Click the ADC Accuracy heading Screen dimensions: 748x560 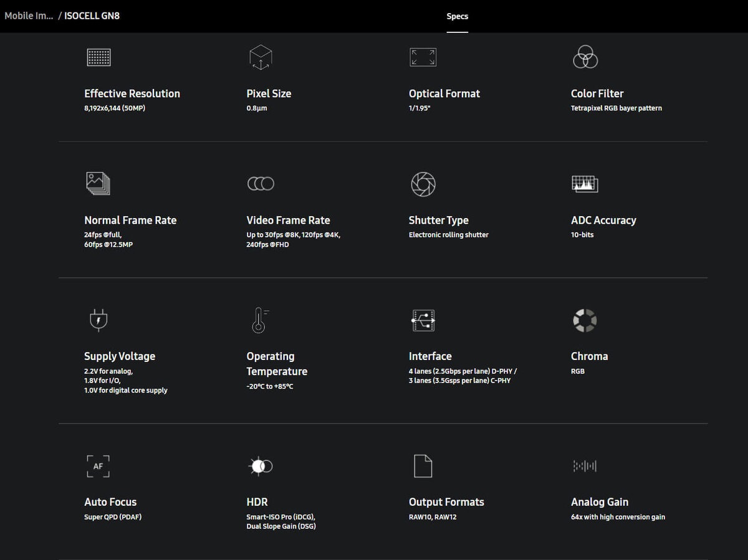click(603, 221)
